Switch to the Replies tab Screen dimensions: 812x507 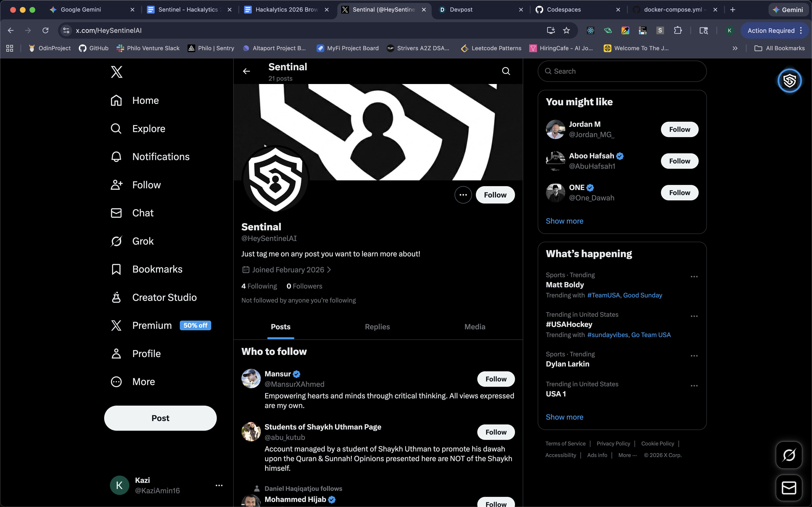click(x=377, y=327)
